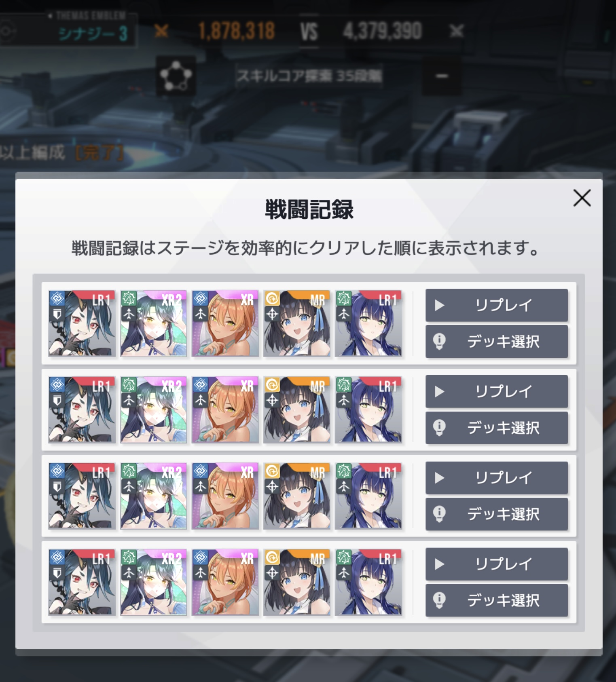The width and height of the screenshot is (616, 682).
Task: Select first row's red-eyed LR1 character
Action: coord(82,323)
